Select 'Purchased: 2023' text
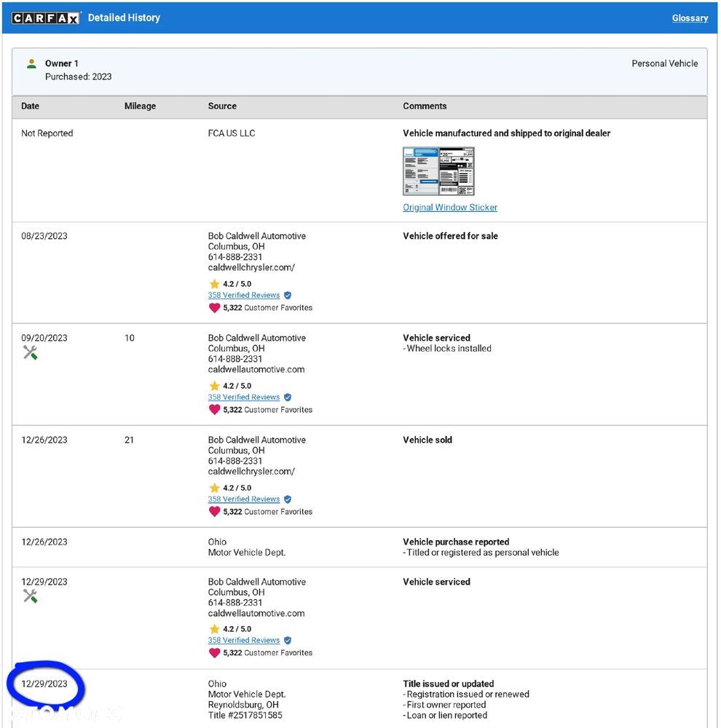Image resolution: width=721 pixels, height=728 pixels. [79, 76]
